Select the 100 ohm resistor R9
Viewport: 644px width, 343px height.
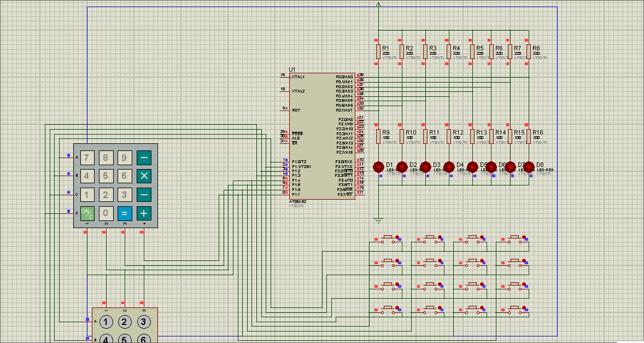pos(378,136)
